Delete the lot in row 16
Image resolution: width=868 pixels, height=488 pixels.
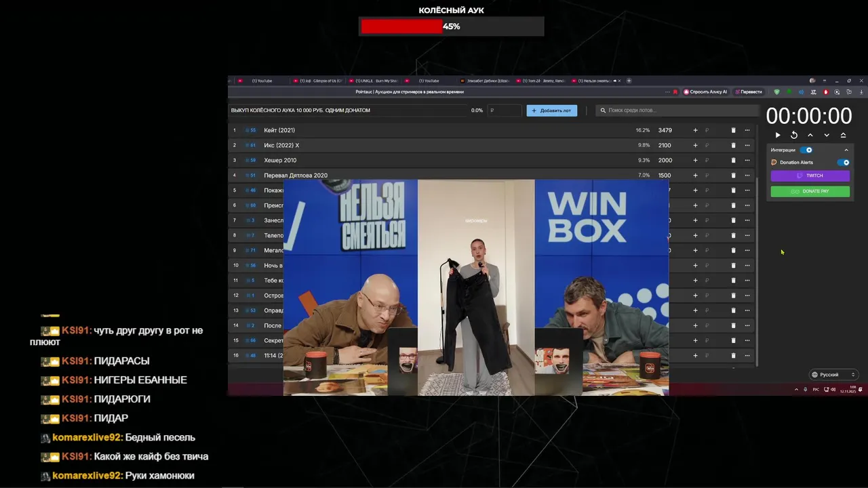pyautogui.click(x=733, y=355)
